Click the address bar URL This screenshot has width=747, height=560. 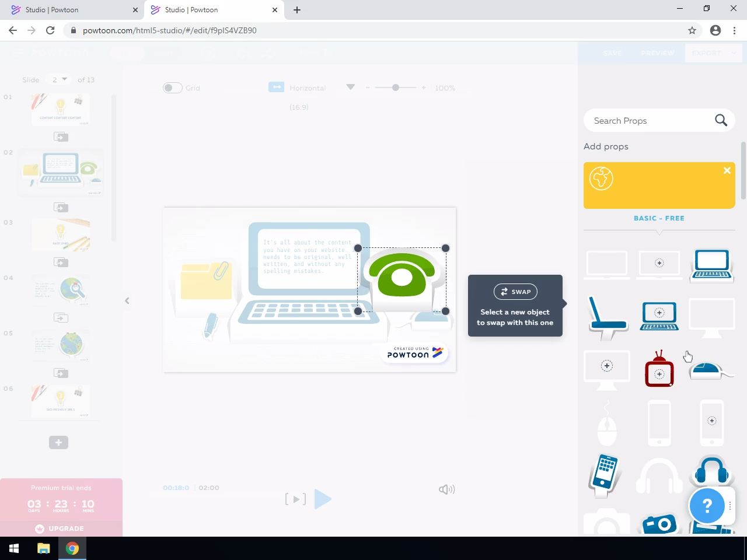coord(170,30)
